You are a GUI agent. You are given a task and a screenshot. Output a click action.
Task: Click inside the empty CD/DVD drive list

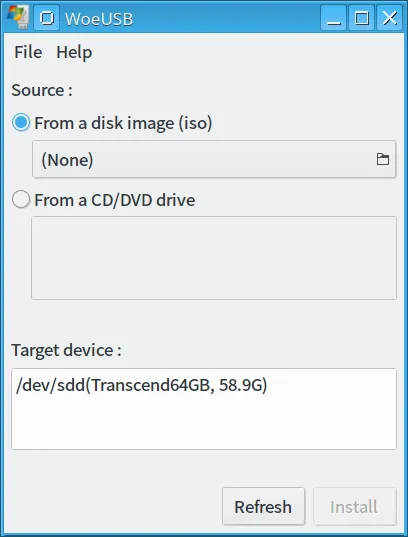214,258
